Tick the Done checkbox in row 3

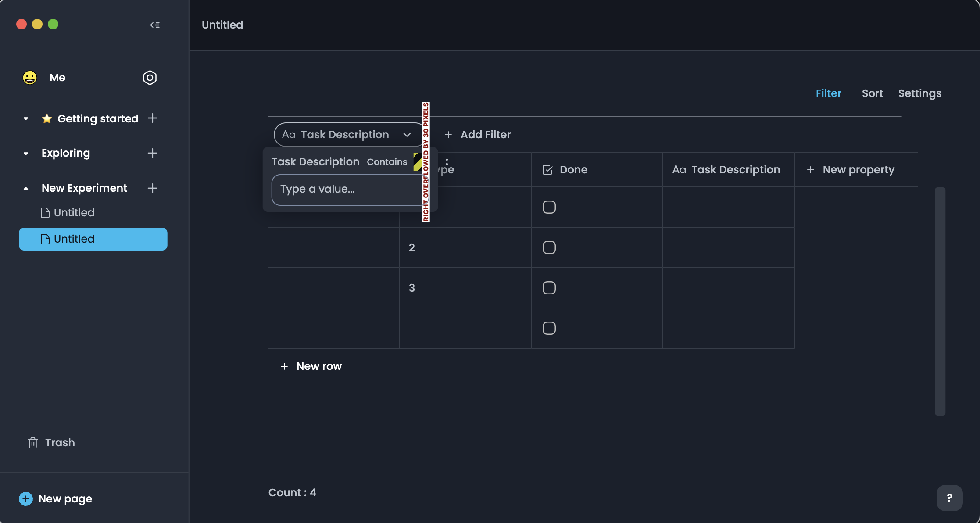pos(549,288)
